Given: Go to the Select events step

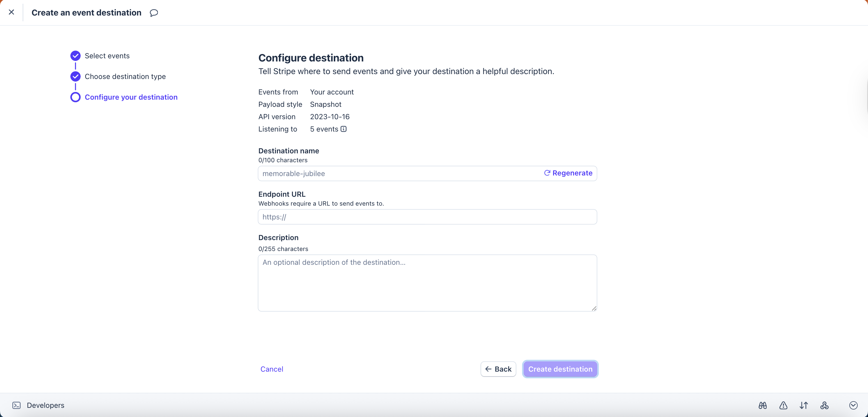Looking at the screenshot, I should coord(107,56).
